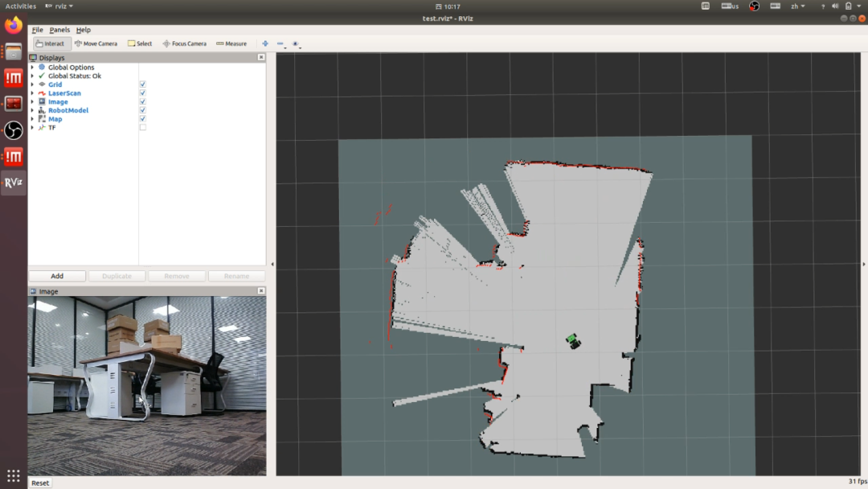
Task: Enable the TF display checkbox
Action: pos(142,127)
